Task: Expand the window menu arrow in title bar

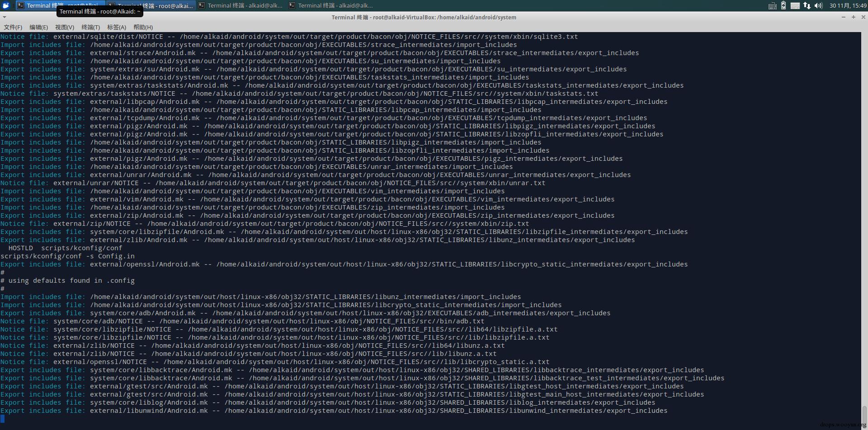Action: 5,17
